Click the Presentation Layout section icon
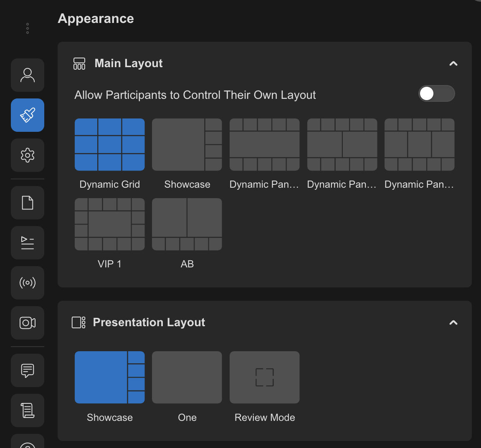 pyautogui.click(x=78, y=323)
